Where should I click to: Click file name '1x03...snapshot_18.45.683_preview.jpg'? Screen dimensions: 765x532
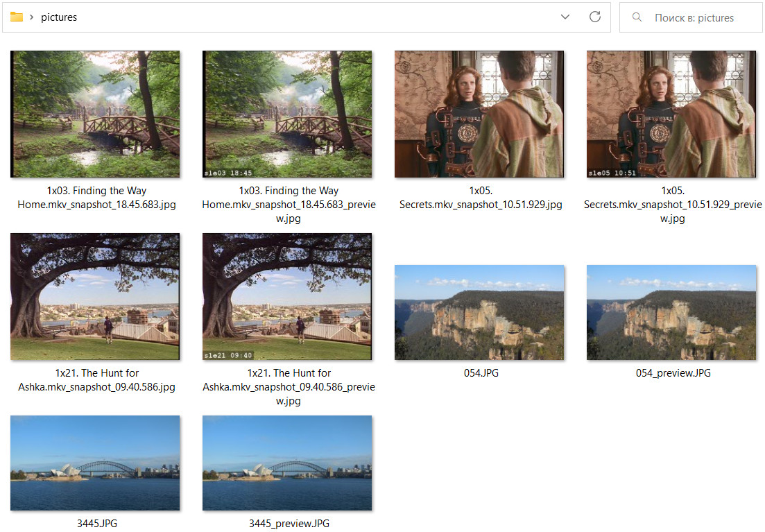pyautogui.click(x=289, y=205)
